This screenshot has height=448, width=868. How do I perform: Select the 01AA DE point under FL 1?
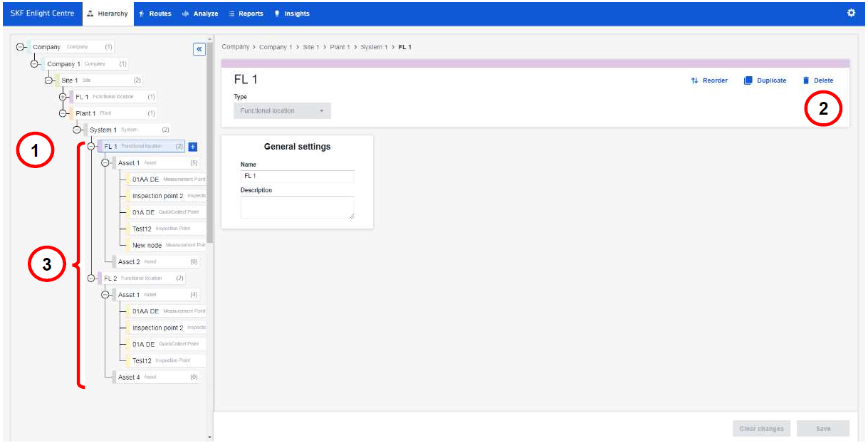(167, 179)
